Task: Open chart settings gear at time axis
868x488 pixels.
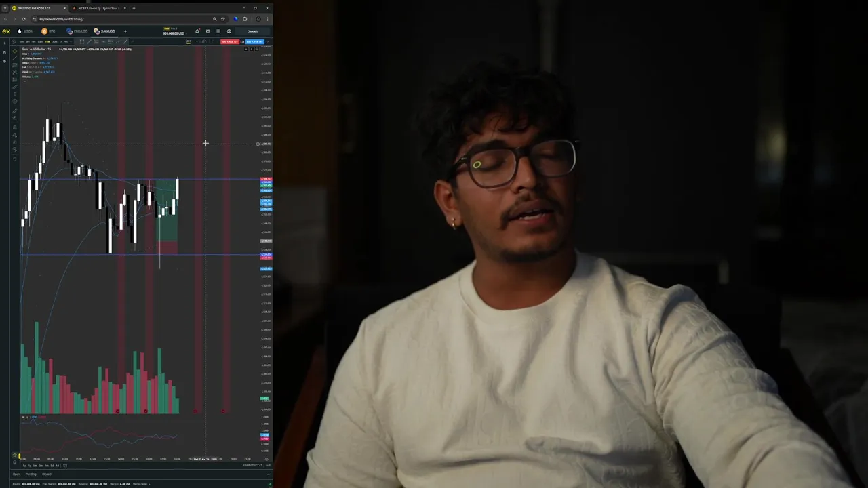Action: 267,459
